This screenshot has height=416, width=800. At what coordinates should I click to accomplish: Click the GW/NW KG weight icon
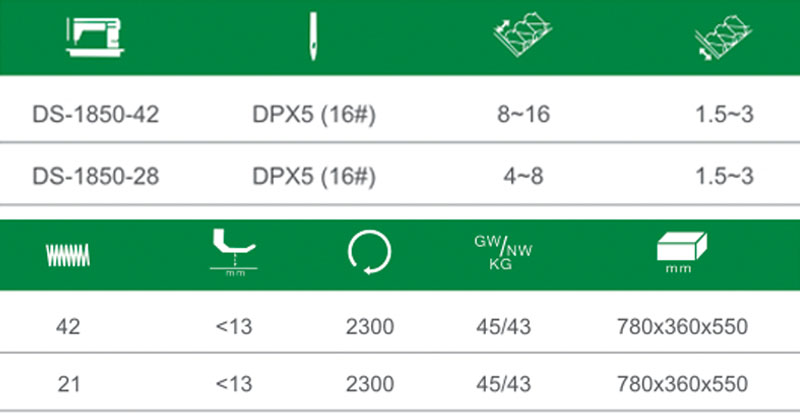[503, 252]
